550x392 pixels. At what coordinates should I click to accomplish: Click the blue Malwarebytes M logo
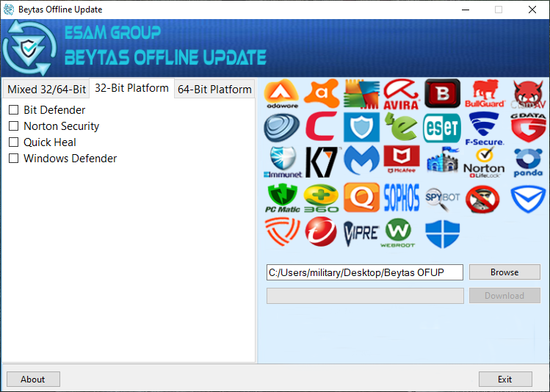(361, 161)
